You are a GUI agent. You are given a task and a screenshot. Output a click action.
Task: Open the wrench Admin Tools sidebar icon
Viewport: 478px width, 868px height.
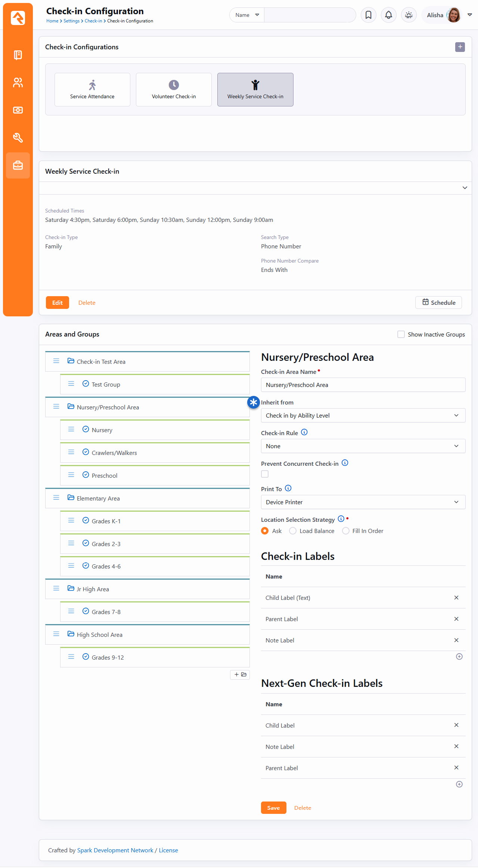pos(18,138)
